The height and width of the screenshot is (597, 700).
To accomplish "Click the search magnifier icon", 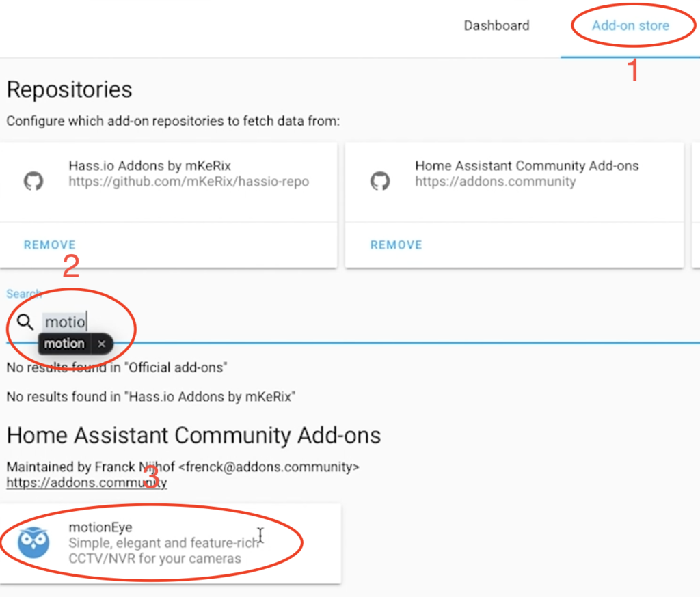I will 25,322.
